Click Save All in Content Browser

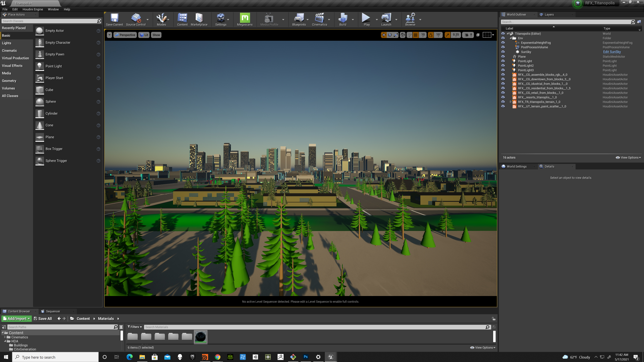click(43, 319)
